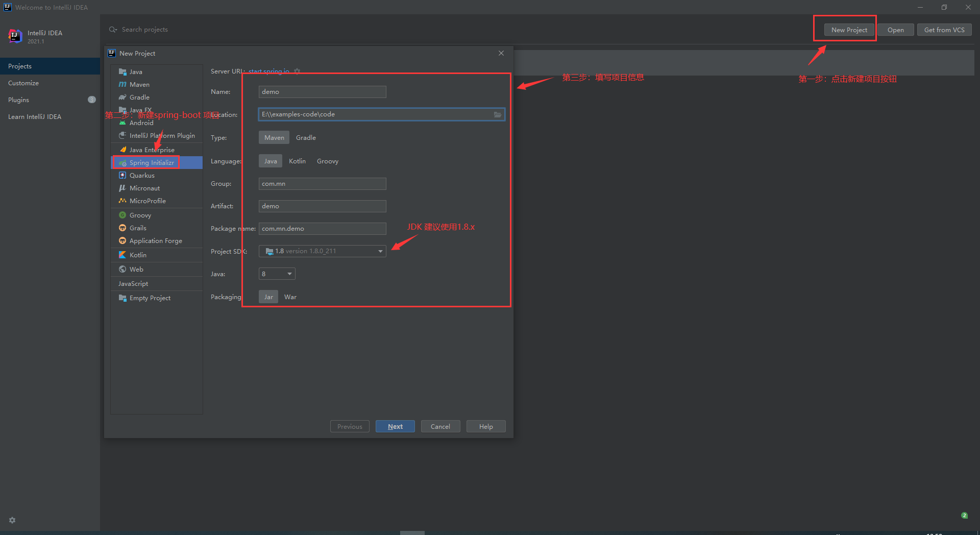980x535 pixels.
Task: Click the Groovy icon in the list
Action: tap(122, 215)
